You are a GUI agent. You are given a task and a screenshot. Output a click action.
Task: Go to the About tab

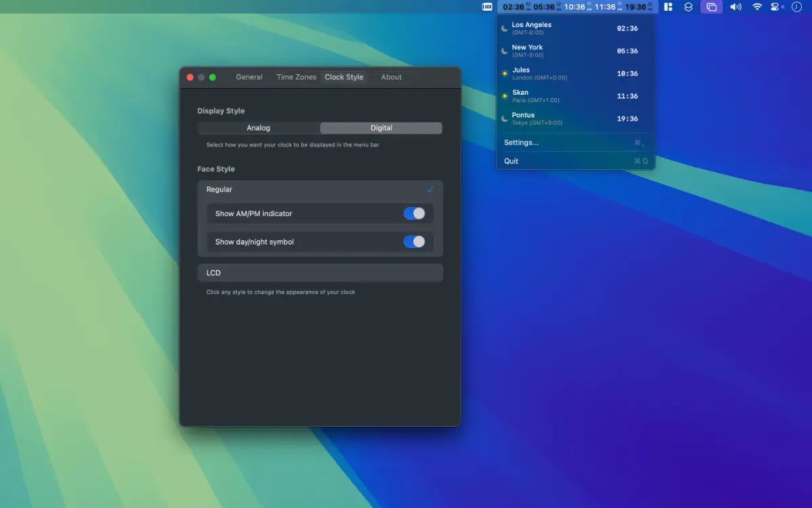391,77
